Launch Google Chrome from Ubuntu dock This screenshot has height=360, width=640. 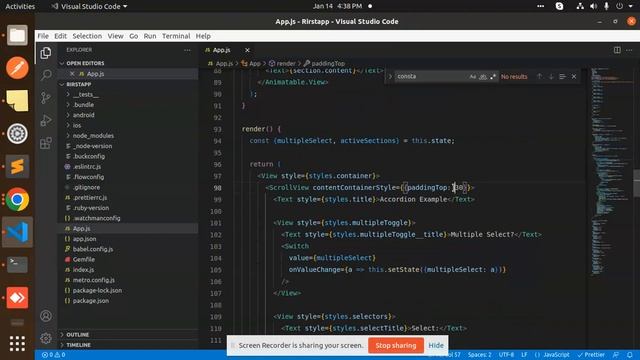[x=17, y=199]
